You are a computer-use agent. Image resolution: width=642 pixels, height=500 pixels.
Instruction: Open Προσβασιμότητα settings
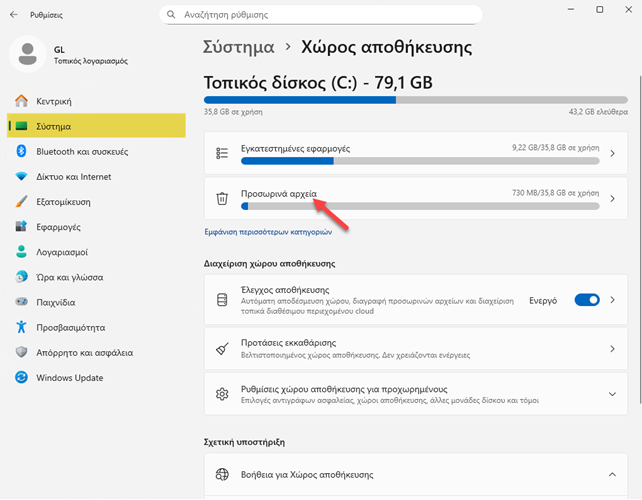pos(96,328)
